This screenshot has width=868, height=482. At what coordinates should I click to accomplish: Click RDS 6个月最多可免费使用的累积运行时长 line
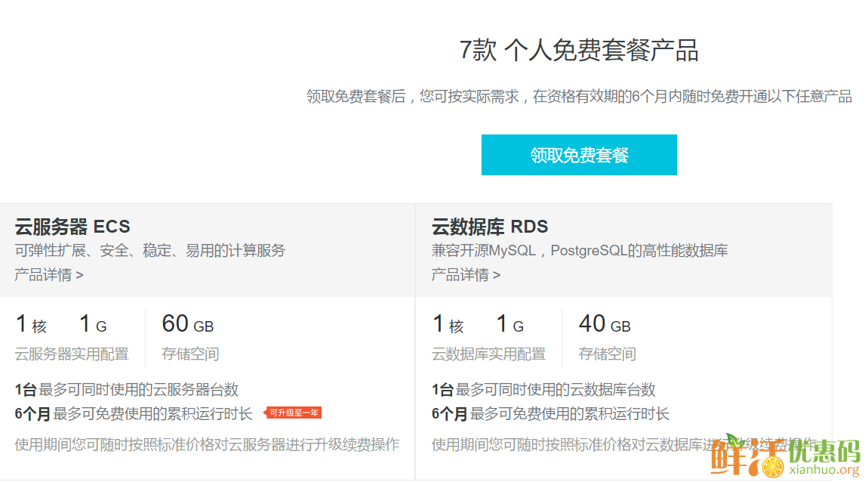tap(550, 414)
